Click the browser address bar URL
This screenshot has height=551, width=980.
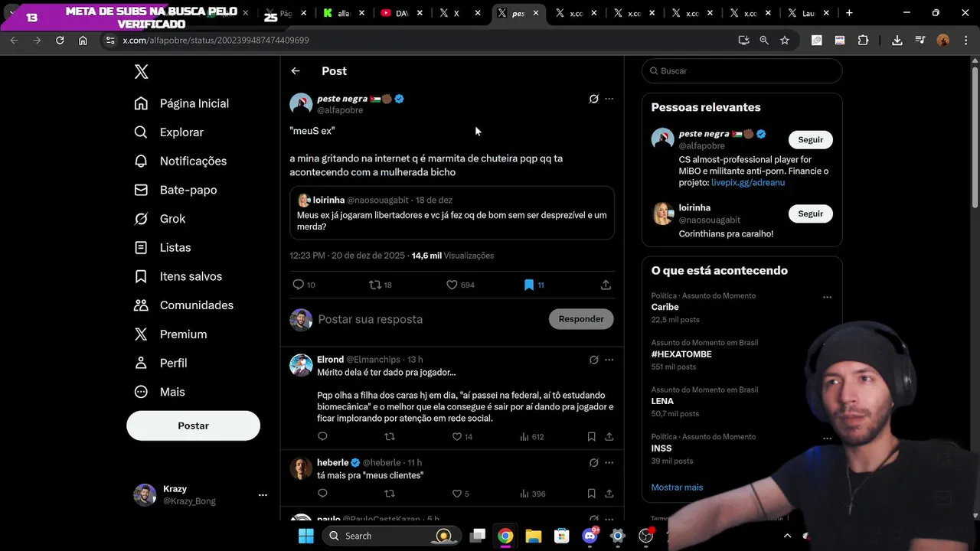(216, 41)
